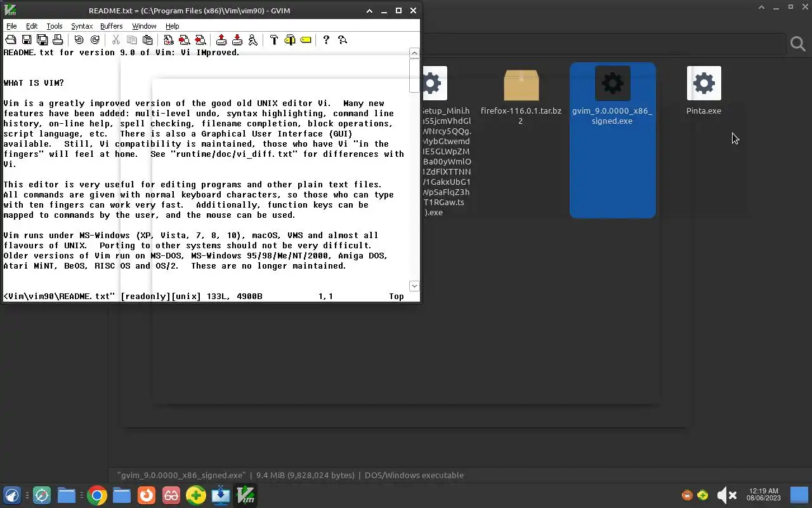Screen dimensions: 812x508
Task: Click the "WHAT IS VIM?" heading text
Action: click(x=34, y=83)
